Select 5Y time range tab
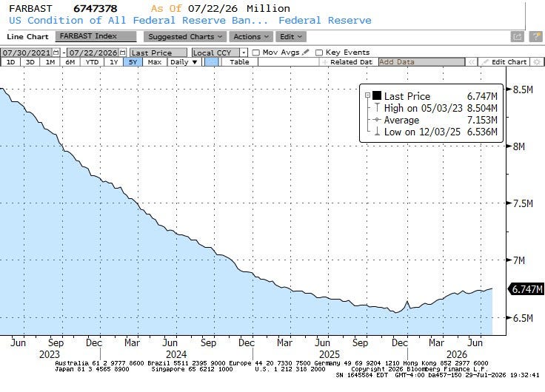Image resolution: width=545 pixels, height=392 pixels. click(x=133, y=62)
